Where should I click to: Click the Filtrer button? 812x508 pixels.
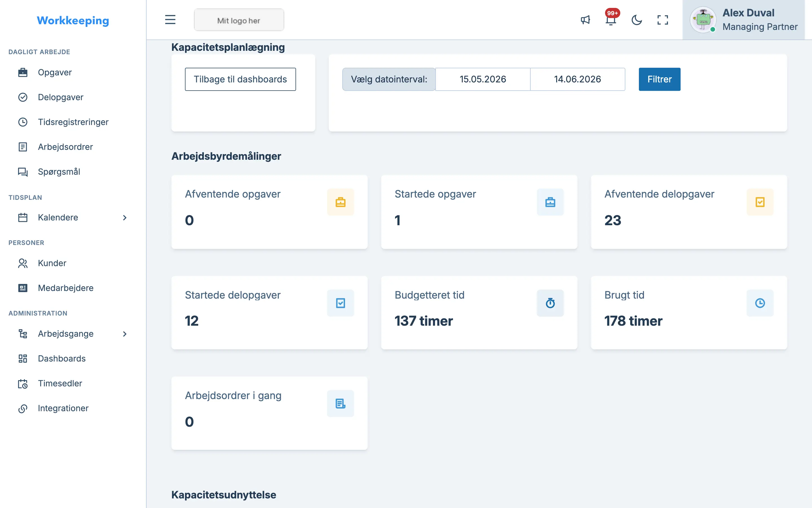pyautogui.click(x=659, y=79)
